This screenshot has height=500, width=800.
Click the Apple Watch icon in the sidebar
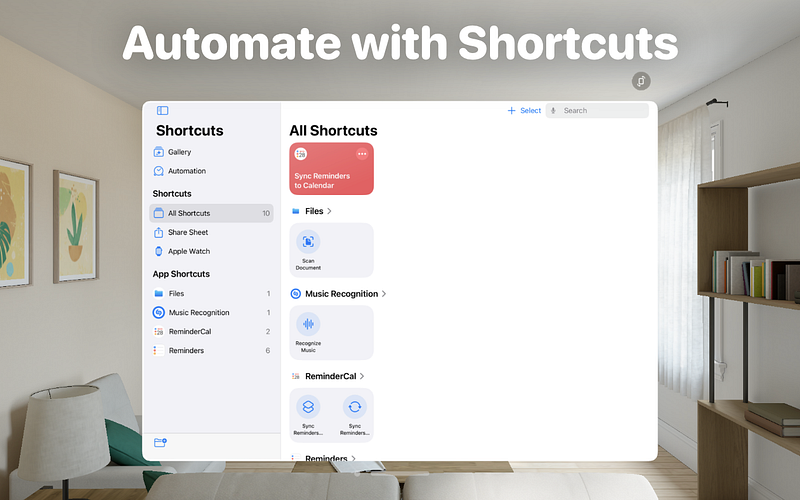click(x=159, y=251)
